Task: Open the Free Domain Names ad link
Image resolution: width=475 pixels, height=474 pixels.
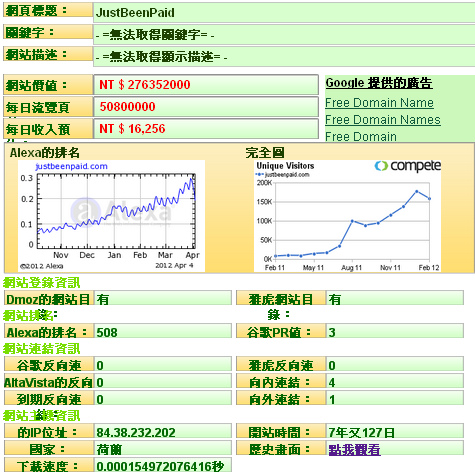Action: click(x=383, y=120)
